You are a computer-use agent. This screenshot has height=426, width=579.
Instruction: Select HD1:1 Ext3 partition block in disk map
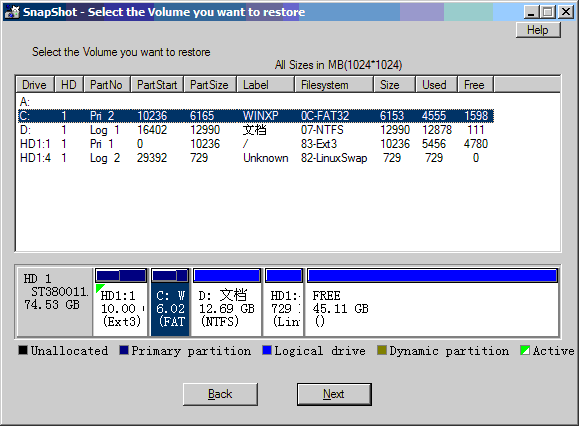click(x=121, y=302)
